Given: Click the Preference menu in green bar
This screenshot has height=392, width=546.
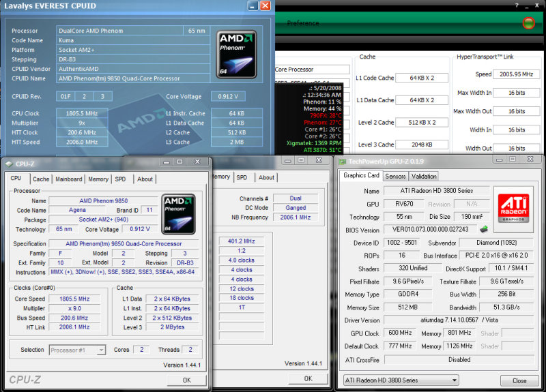Looking at the screenshot, I should [303, 23].
